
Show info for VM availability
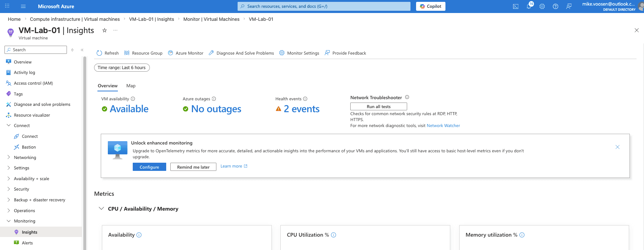(133, 99)
